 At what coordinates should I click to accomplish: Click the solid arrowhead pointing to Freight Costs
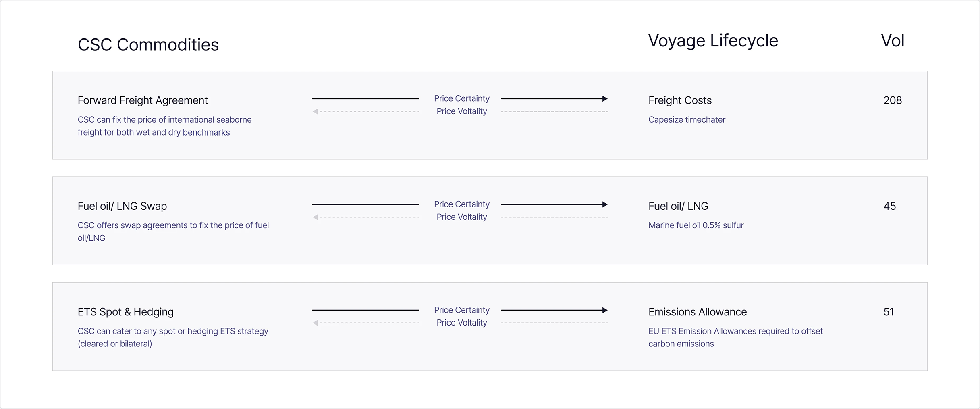[x=604, y=98]
